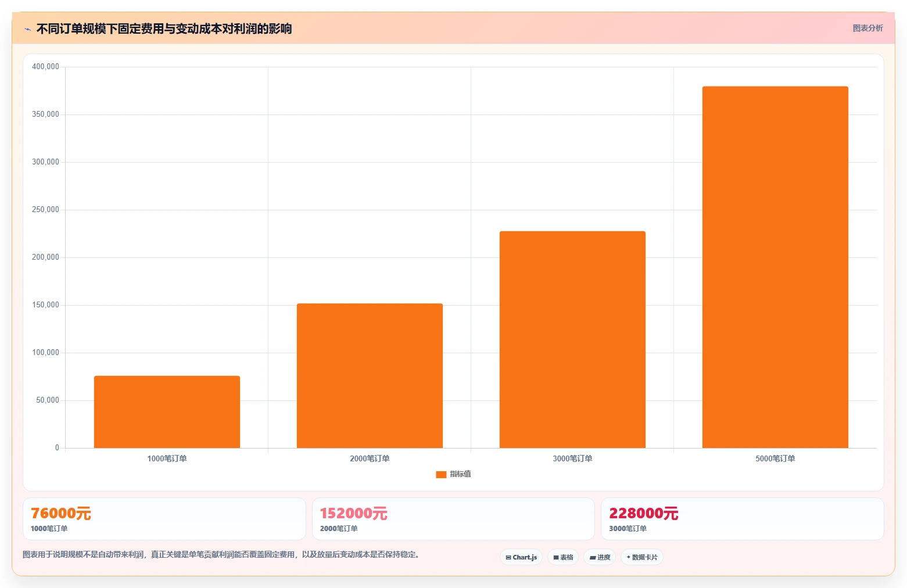Click the 3000笔订单 caption under 228000元
Screen dimensions: 907x588
pyautogui.click(x=628, y=529)
